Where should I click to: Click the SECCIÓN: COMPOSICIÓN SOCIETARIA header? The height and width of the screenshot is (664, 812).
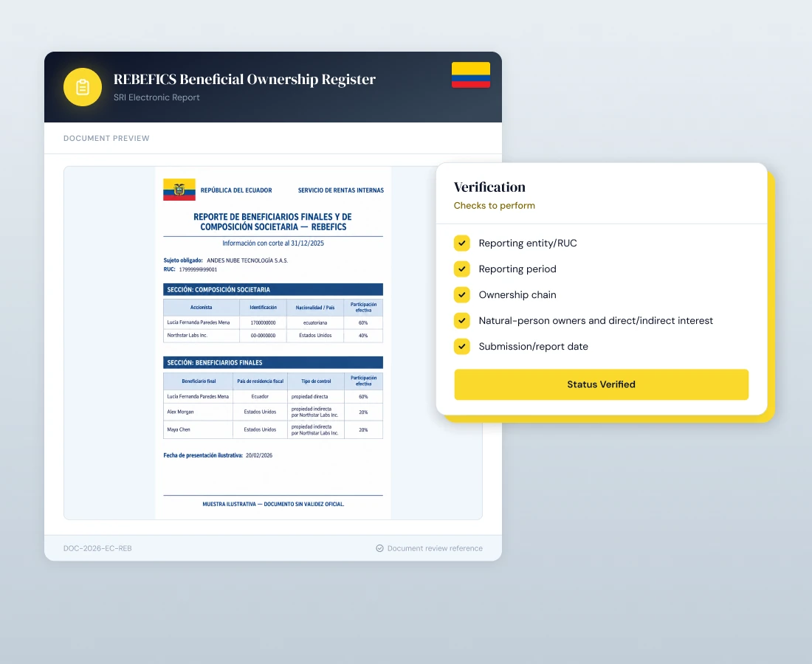click(x=273, y=289)
